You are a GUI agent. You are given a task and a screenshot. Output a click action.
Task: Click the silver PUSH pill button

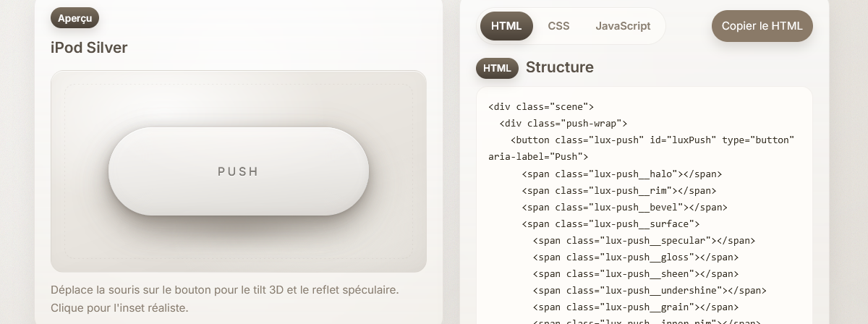(x=239, y=171)
